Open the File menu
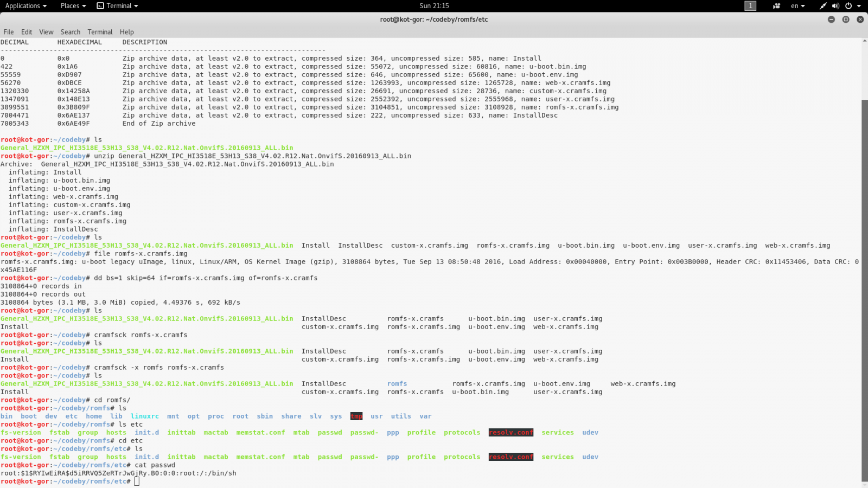Viewport: 868px width, 488px height. click(9, 32)
